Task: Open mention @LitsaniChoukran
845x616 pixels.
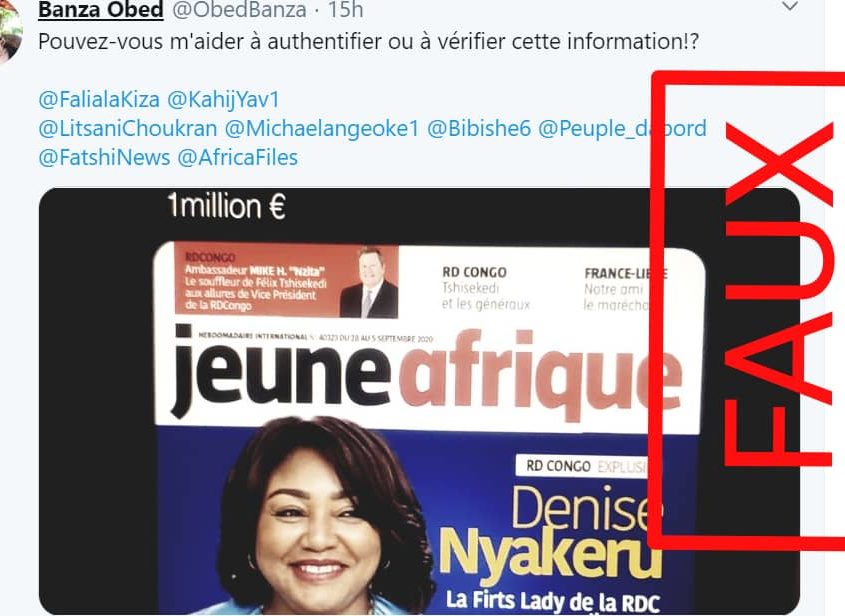Action: (128, 129)
